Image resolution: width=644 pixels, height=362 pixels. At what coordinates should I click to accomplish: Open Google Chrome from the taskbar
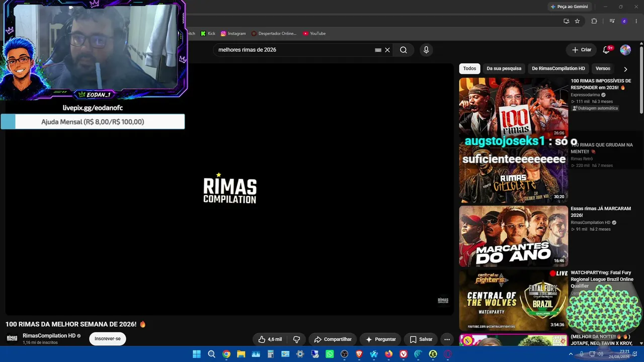(x=226, y=354)
